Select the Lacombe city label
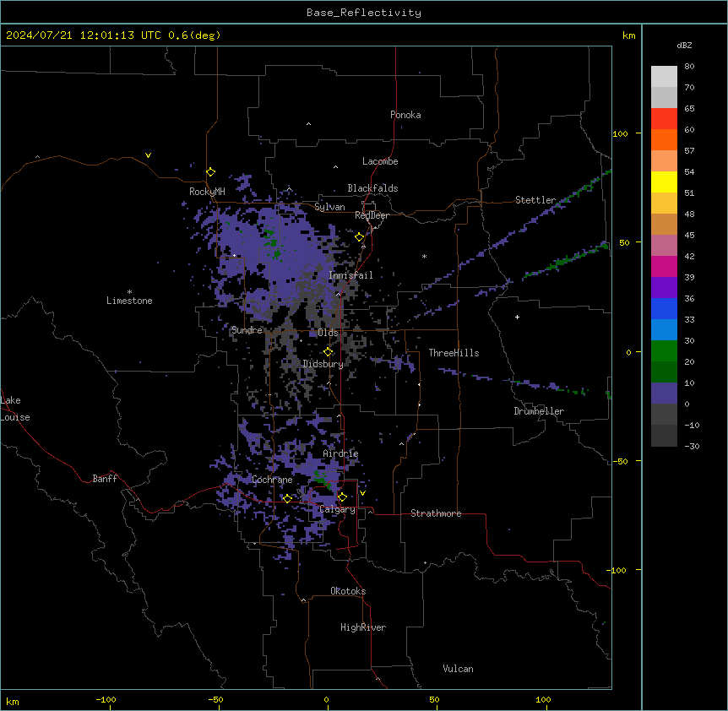Viewport: 728px width, 711px height. point(380,161)
